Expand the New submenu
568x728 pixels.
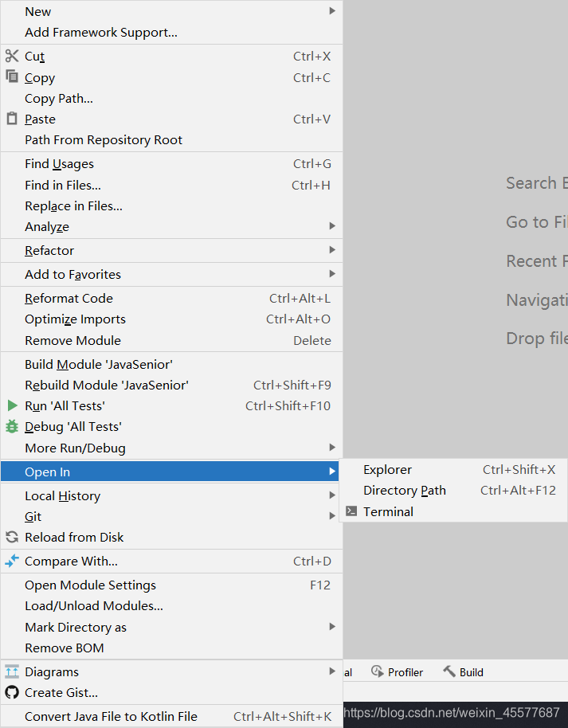[x=331, y=11]
